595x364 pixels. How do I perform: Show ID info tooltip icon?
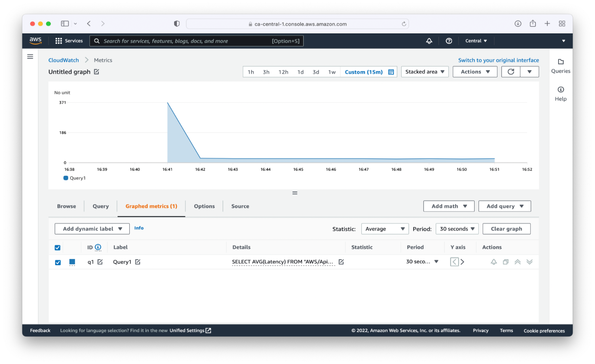tap(98, 247)
